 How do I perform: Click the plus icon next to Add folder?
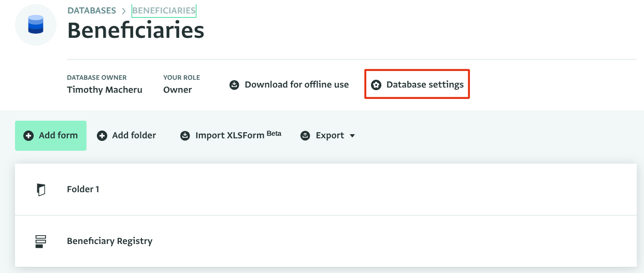[102, 136]
